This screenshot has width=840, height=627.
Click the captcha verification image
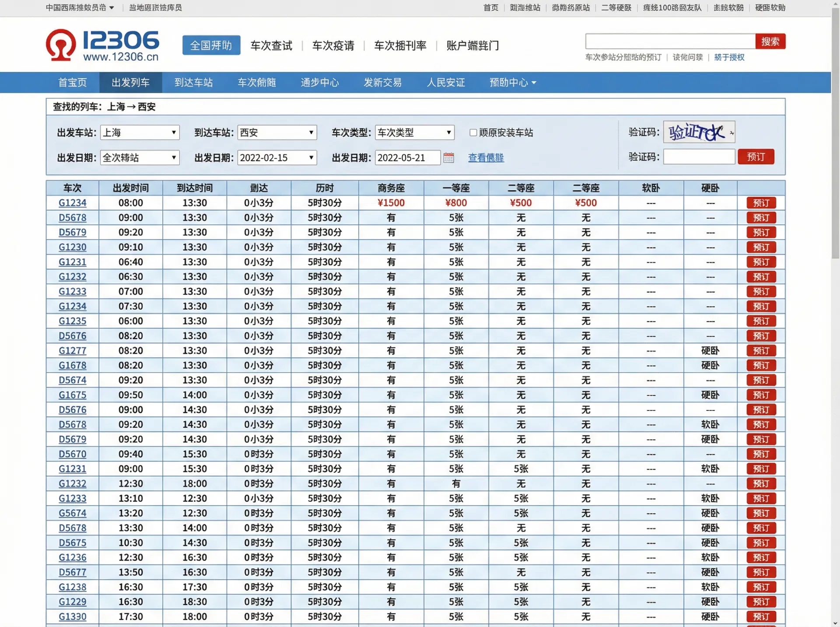click(x=699, y=132)
